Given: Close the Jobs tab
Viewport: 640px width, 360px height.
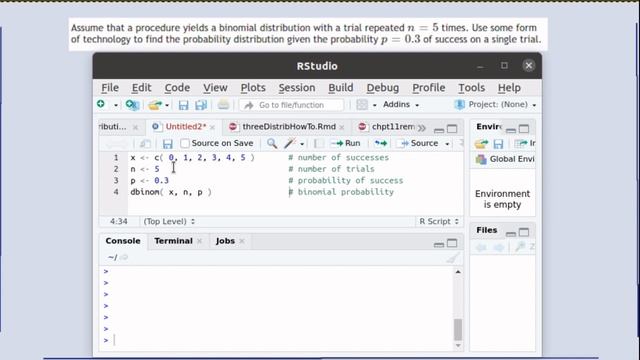Looking at the screenshot, I should click(x=242, y=241).
